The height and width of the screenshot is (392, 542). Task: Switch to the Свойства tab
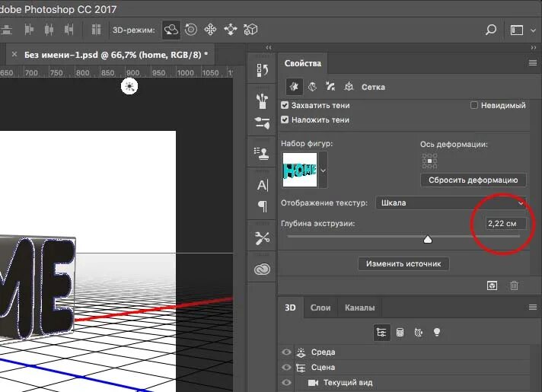point(303,63)
